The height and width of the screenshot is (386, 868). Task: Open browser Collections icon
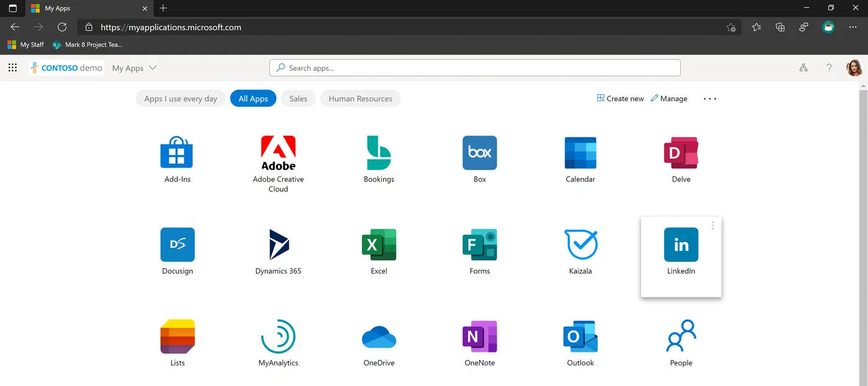coord(780,27)
